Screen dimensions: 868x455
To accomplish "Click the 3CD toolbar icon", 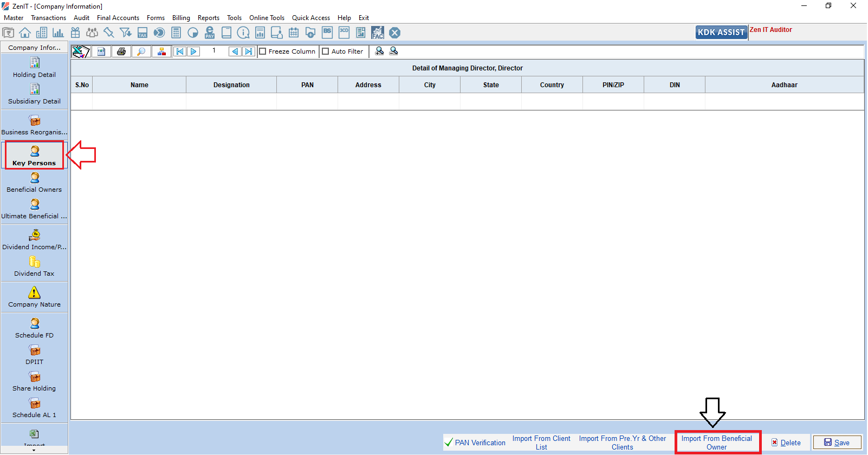I will point(344,32).
